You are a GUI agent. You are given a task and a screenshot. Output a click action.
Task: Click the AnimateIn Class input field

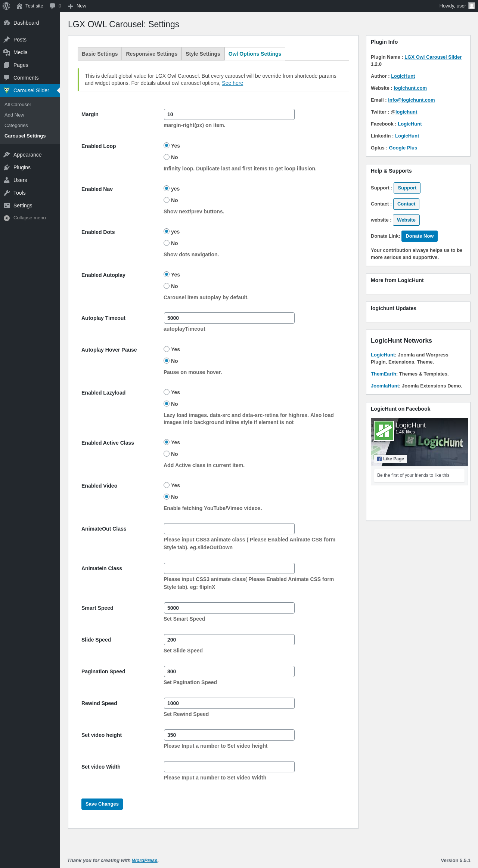tap(229, 568)
